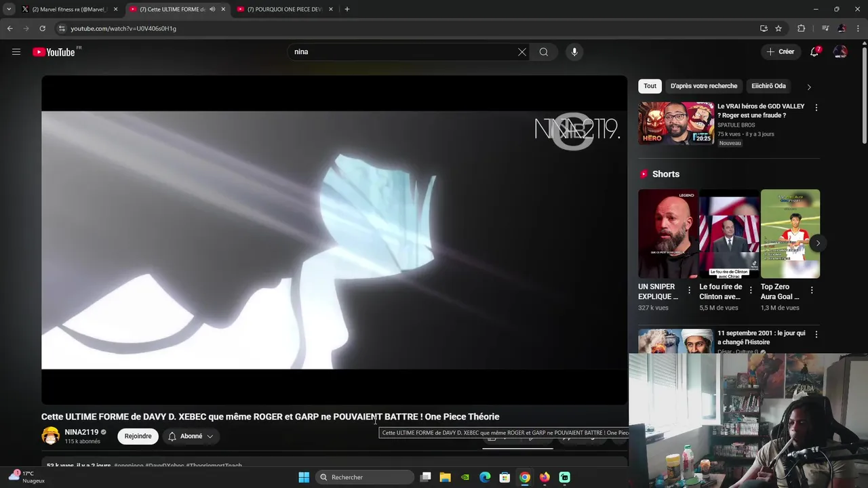Mute the tab via its speaker icon
868x488 pixels.
coord(212,9)
